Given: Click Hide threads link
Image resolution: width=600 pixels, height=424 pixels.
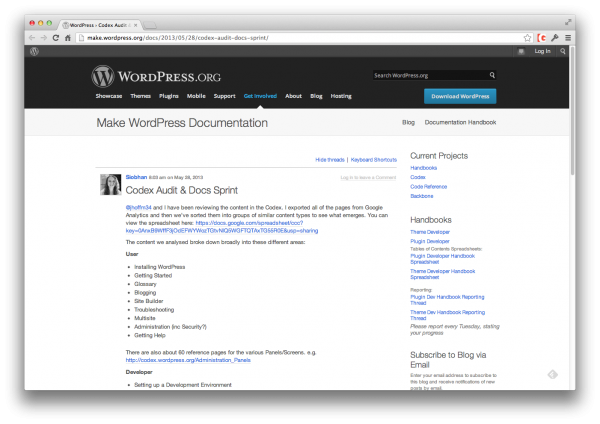Looking at the screenshot, I should tap(330, 160).
